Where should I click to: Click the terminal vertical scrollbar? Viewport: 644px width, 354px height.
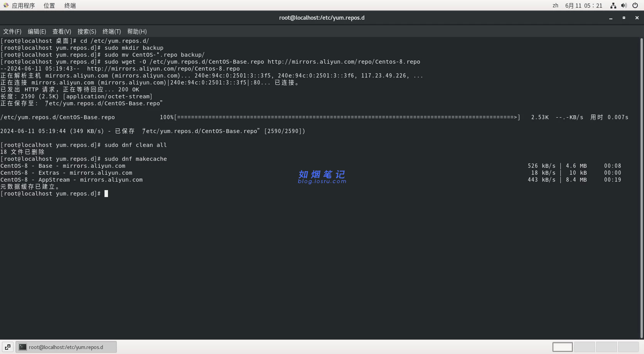(642, 188)
